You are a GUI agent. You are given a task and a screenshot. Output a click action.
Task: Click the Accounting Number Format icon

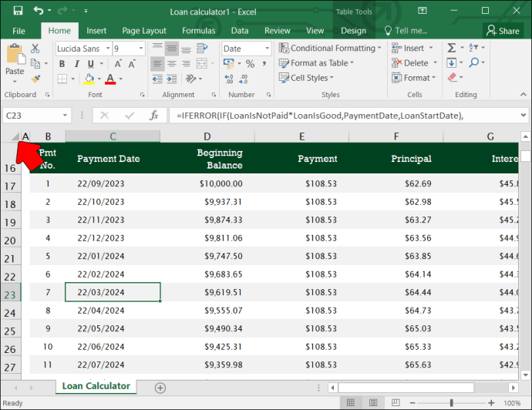tap(229, 63)
